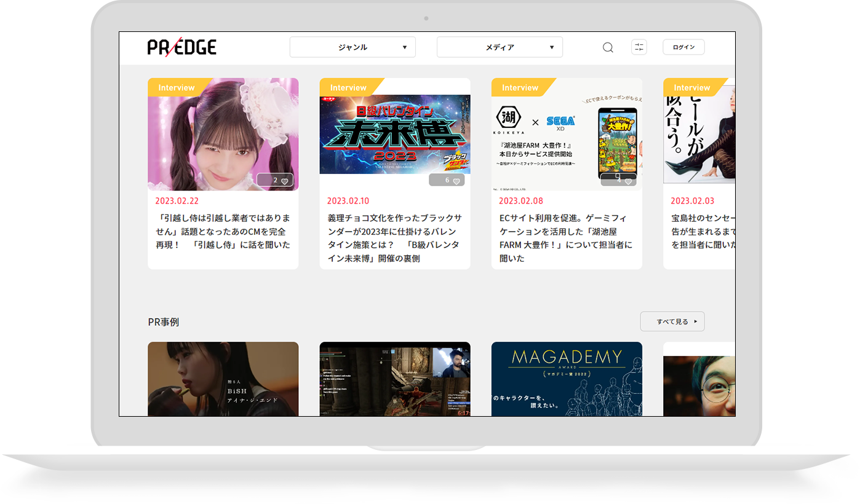Click the heart on the 湖池屋FARM card
The image size is (860, 504).
(x=628, y=181)
